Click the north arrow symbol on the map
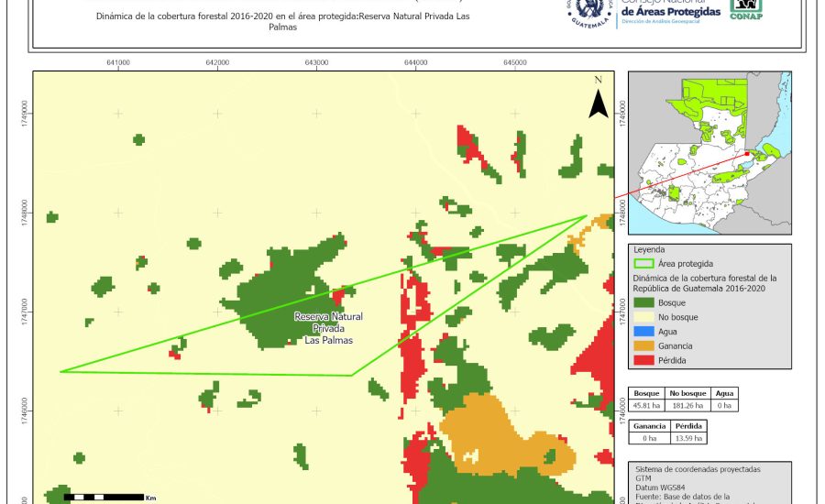The width and height of the screenshot is (825, 504). coord(598,99)
